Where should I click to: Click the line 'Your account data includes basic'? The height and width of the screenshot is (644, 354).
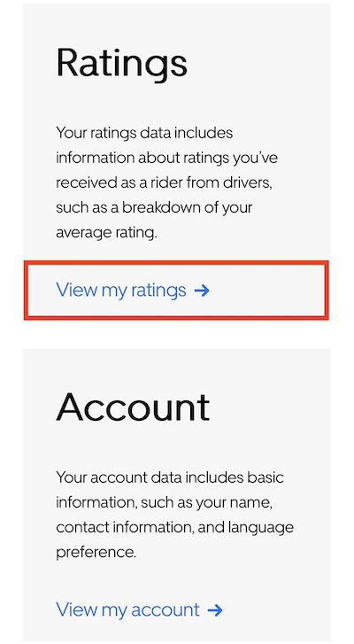[x=170, y=477]
